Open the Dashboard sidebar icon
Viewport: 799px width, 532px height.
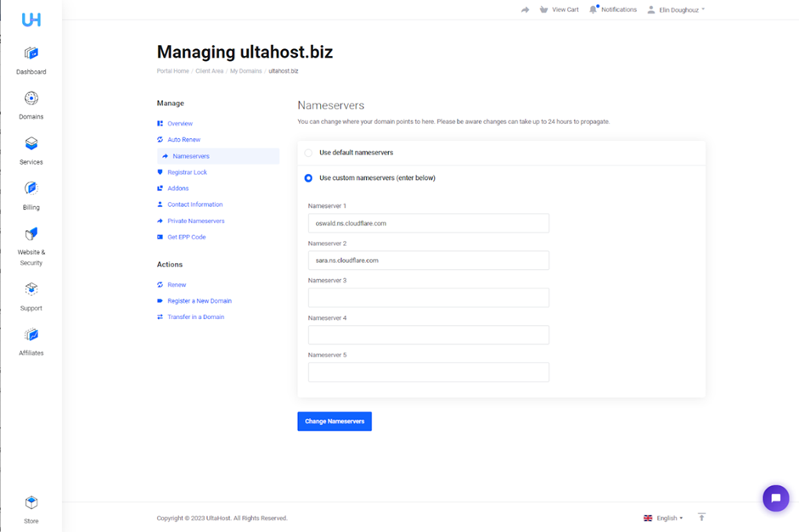pos(31,53)
